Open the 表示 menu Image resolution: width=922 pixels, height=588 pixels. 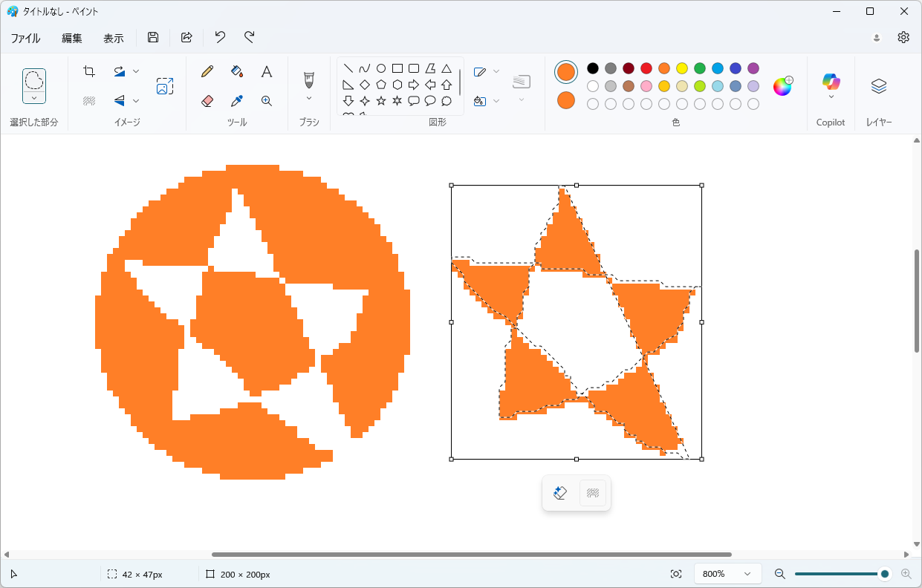tap(114, 38)
